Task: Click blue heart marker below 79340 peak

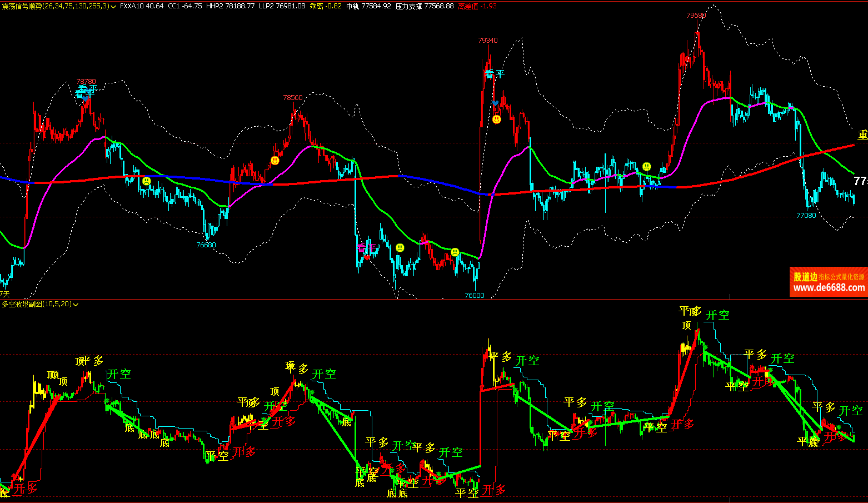Action: tap(495, 103)
